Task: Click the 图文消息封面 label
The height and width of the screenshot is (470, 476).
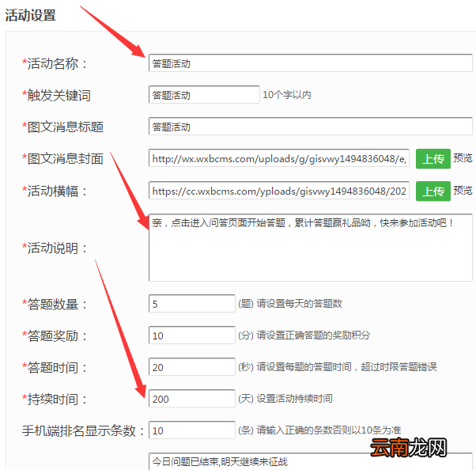Action: coord(62,158)
